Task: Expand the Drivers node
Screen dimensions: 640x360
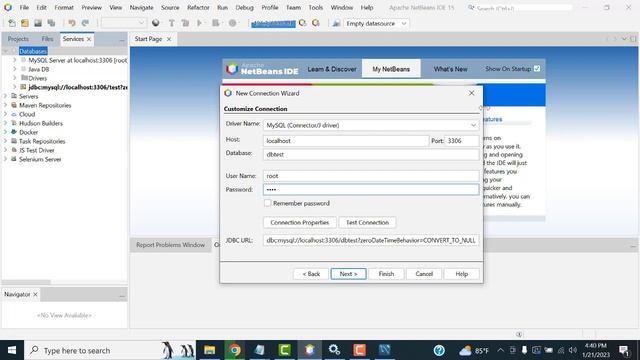Action: coord(15,78)
